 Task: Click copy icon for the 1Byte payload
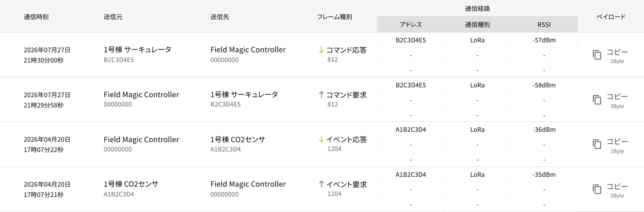point(597,145)
